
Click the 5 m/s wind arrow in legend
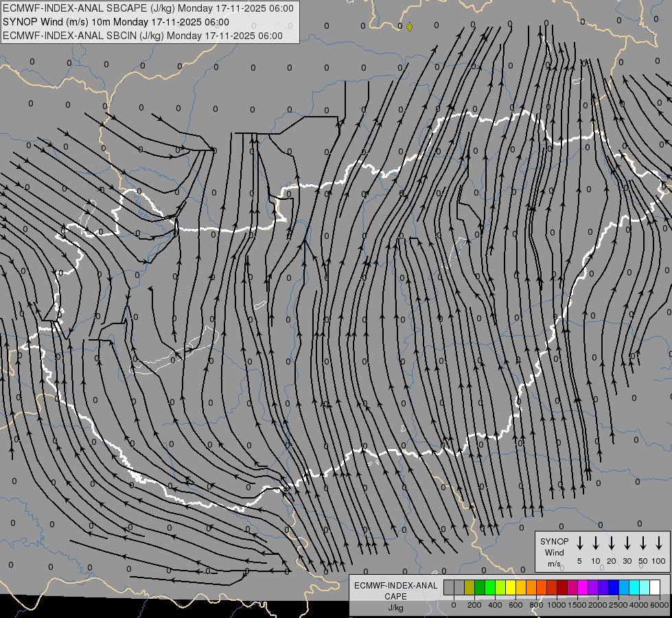point(579,543)
